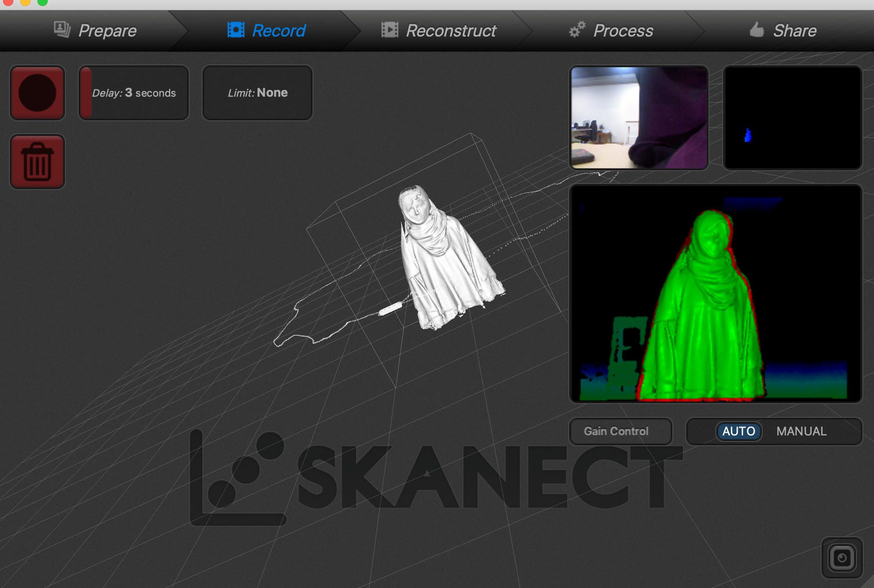Click the screenshot camera icon

pos(841,558)
